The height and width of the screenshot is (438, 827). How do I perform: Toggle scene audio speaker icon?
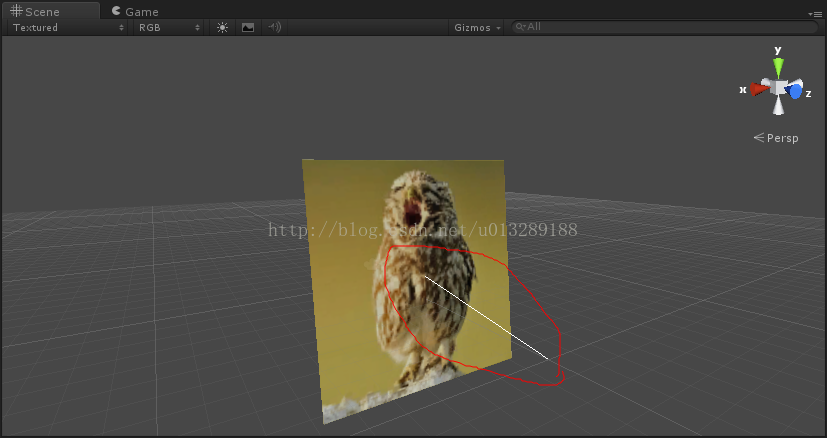click(x=274, y=27)
